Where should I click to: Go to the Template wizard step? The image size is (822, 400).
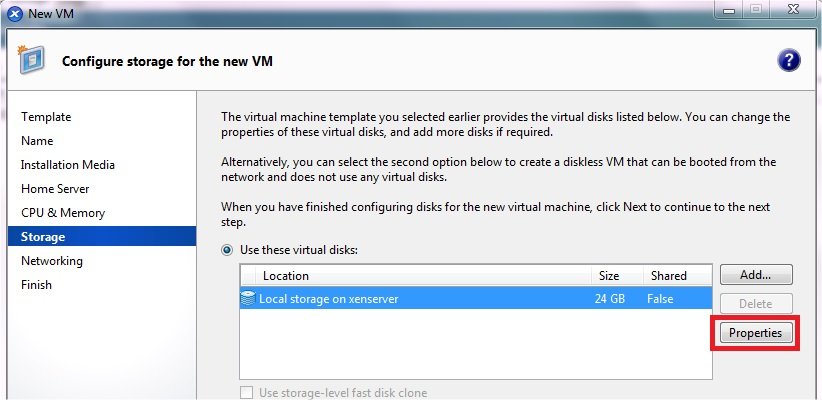[x=46, y=117]
